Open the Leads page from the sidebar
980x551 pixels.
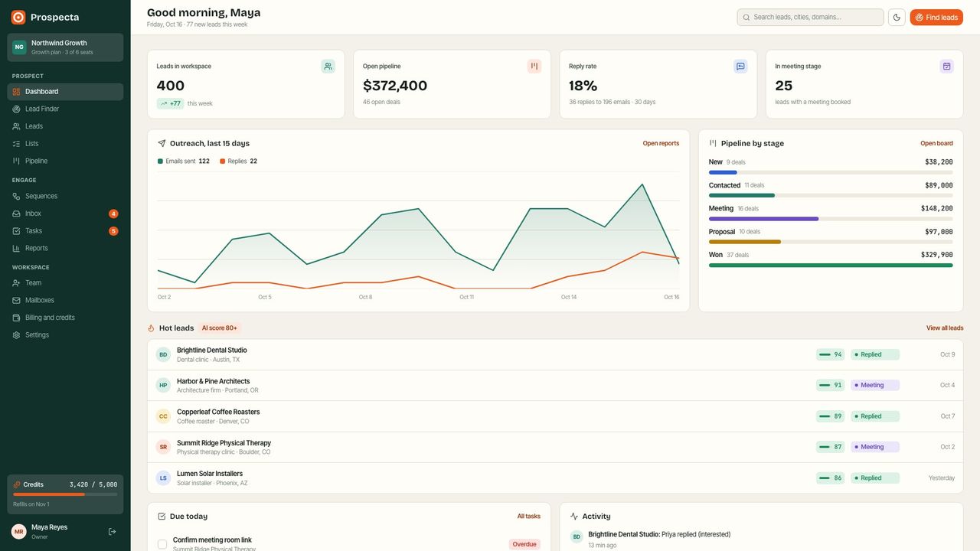[x=65, y=126]
